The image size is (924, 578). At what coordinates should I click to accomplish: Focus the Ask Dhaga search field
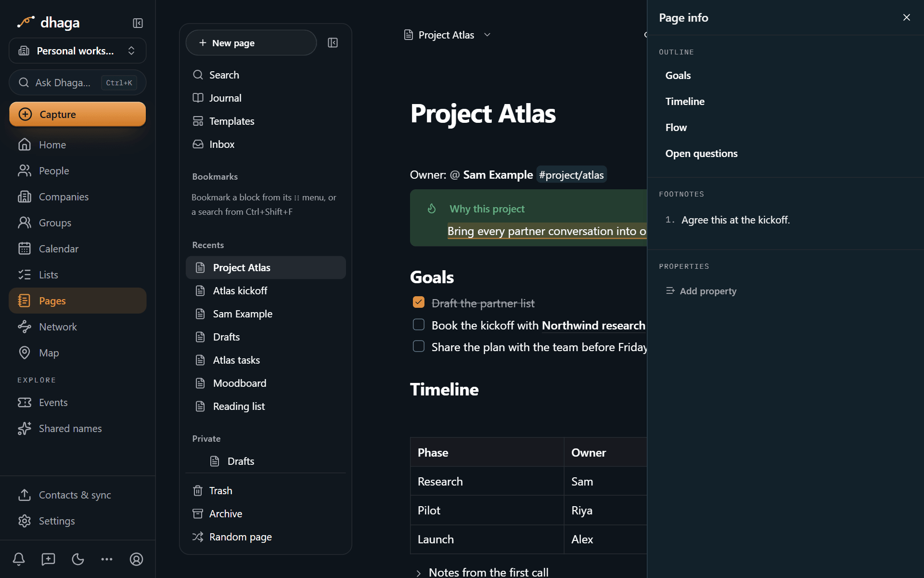(77, 83)
